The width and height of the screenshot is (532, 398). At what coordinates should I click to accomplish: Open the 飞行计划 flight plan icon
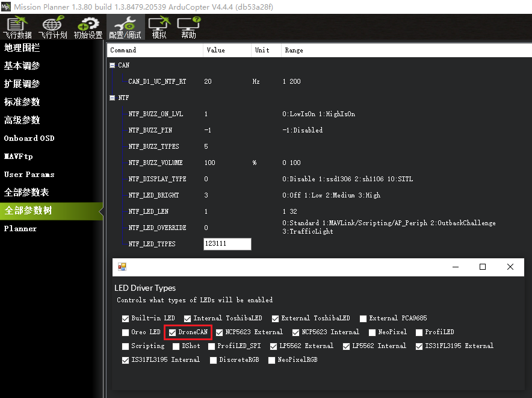[x=52, y=27]
